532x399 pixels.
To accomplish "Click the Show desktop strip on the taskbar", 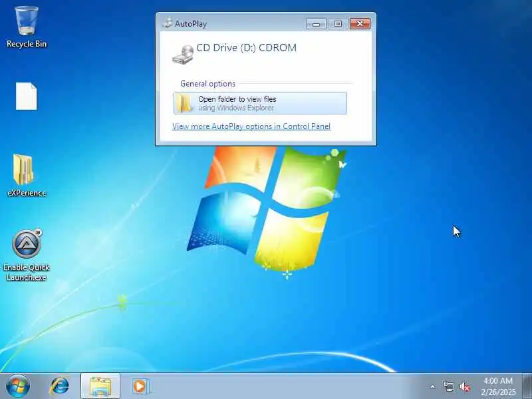I will 527,386.
